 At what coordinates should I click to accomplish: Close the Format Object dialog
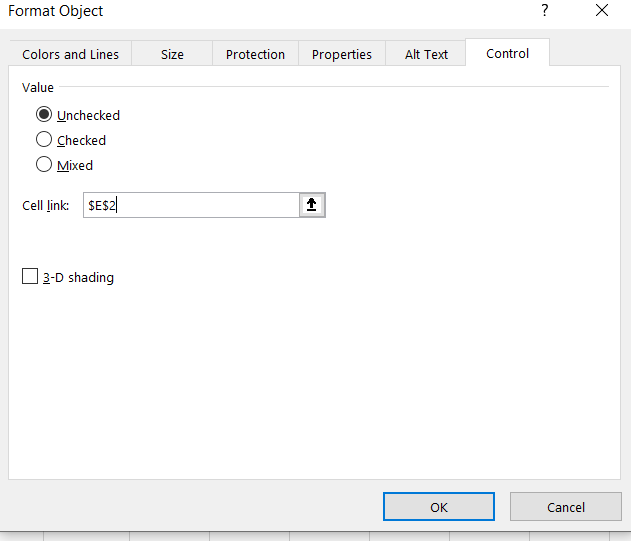click(x=601, y=11)
